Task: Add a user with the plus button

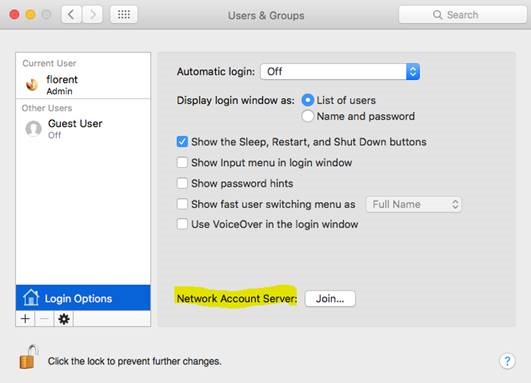Action: point(25,319)
